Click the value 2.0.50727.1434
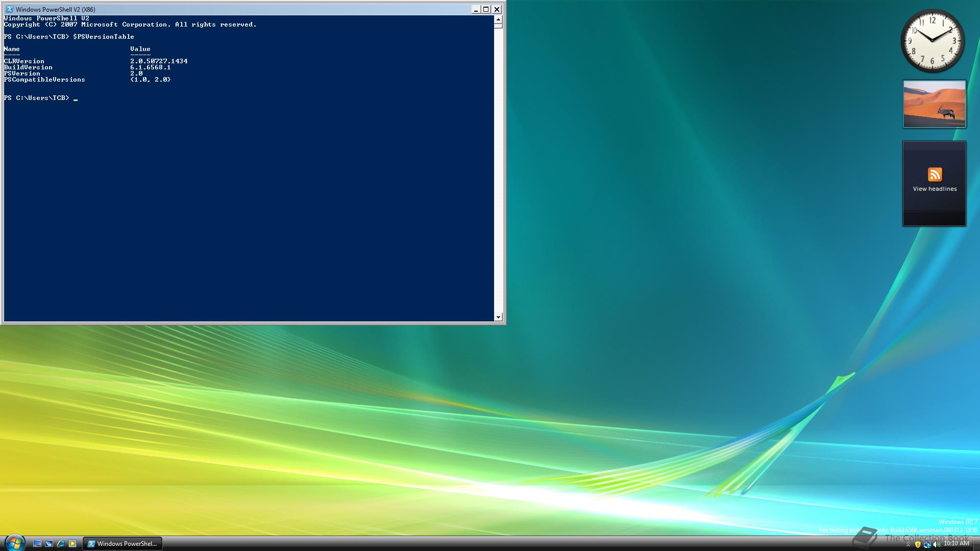This screenshot has height=551, width=980. pyautogui.click(x=159, y=61)
